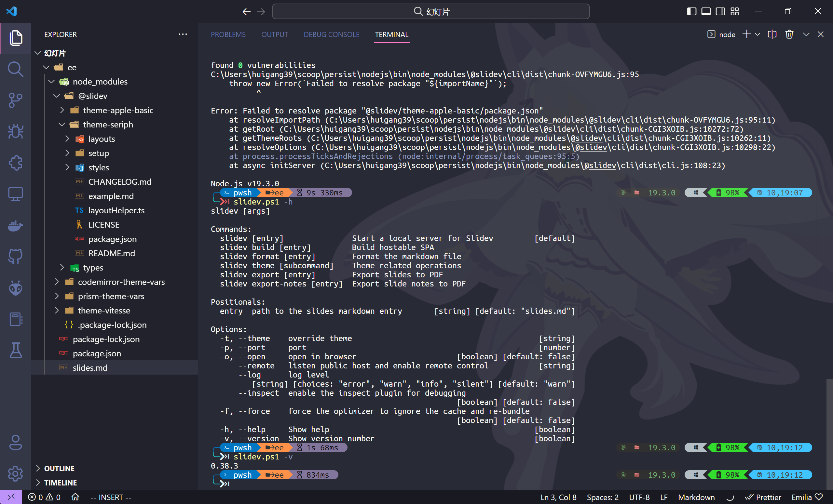Select the Run and Debug icon
The height and width of the screenshot is (504, 833).
tap(16, 131)
